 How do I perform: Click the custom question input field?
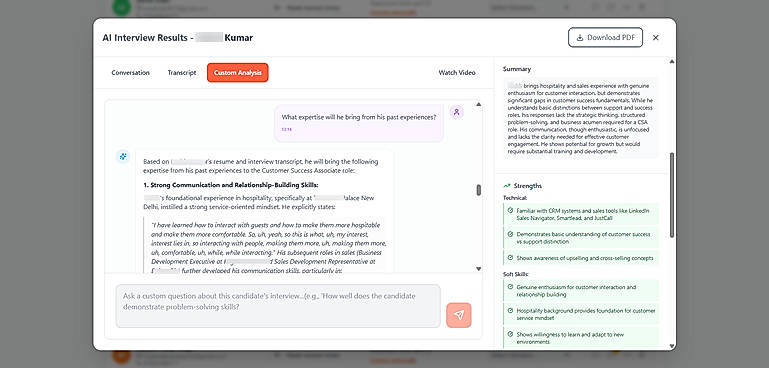pos(278,306)
